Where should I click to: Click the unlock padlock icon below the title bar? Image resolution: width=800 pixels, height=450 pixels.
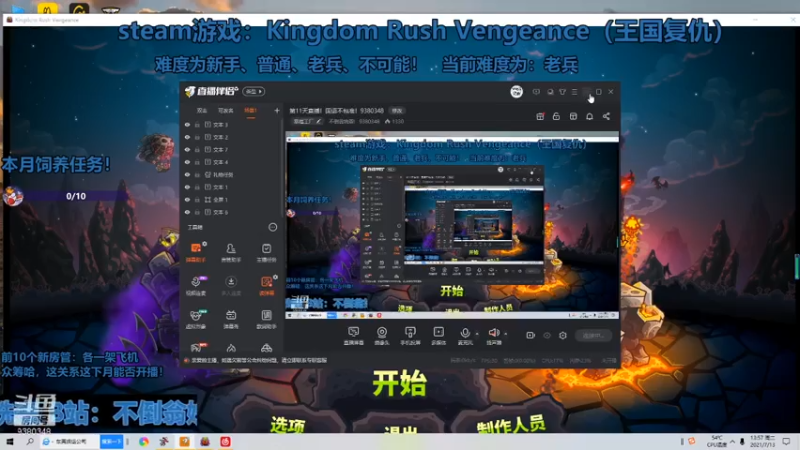click(557, 116)
